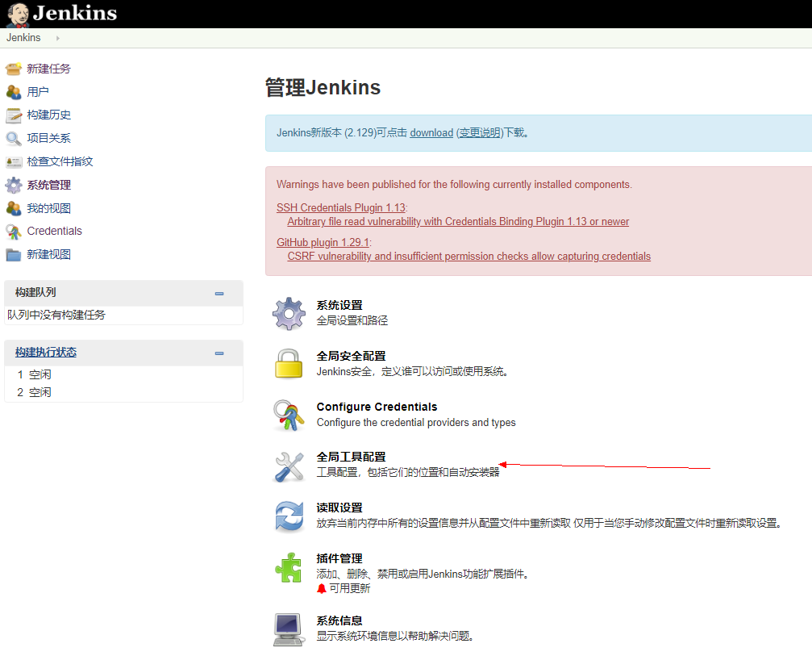The width and height of the screenshot is (812, 656).
Task: Click the 系统设置 gear icon
Action: click(289, 314)
